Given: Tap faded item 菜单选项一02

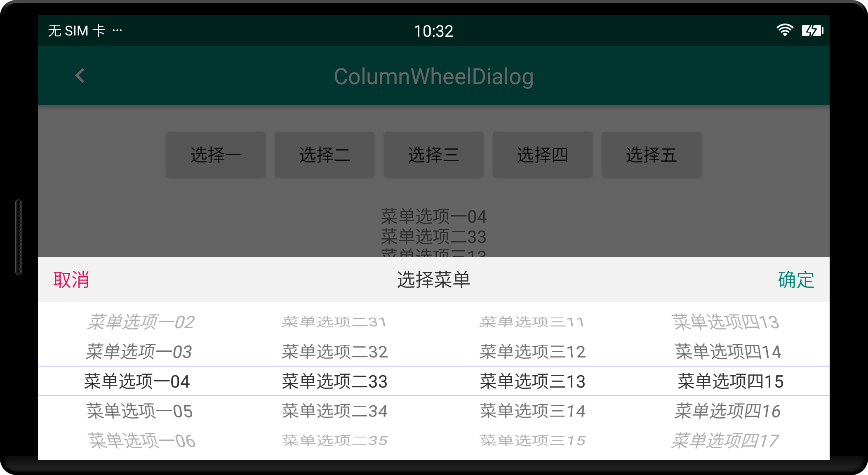Looking at the screenshot, I should click(141, 322).
